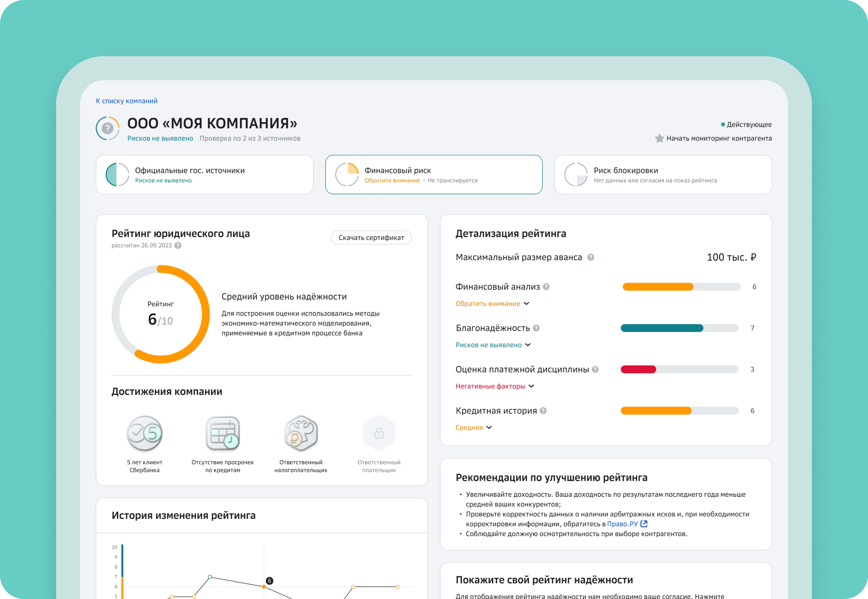Click help icon beside Благонадёжность
This screenshot has width=868, height=599.
[x=537, y=328]
